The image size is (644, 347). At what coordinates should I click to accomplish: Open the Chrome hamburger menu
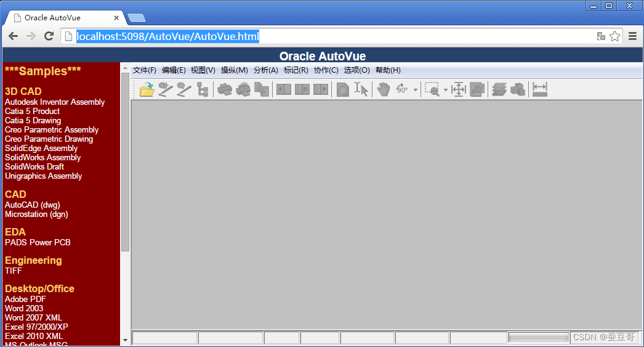pyautogui.click(x=632, y=36)
